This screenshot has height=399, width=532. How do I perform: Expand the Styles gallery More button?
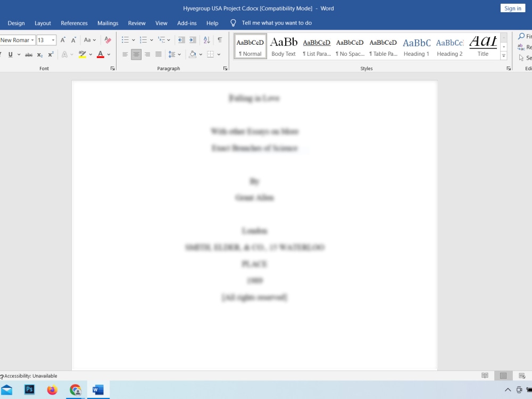pyautogui.click(x=504, y=56)
